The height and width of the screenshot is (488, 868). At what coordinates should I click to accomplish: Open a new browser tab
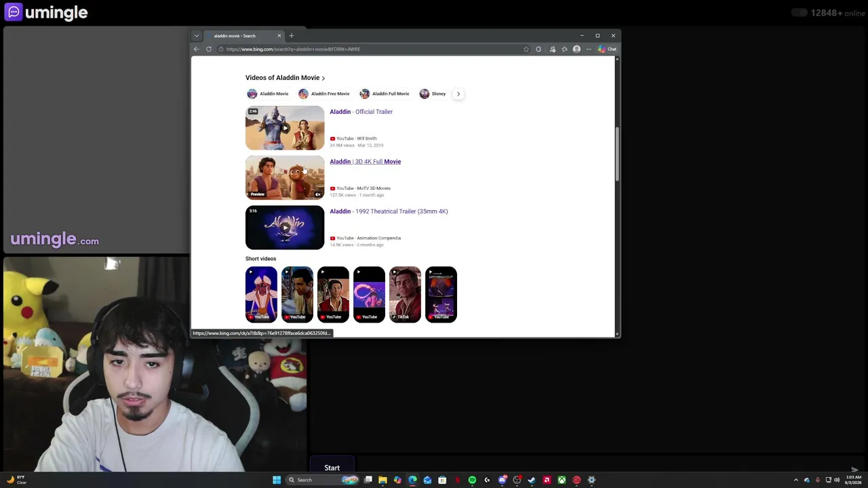[292, 36]
